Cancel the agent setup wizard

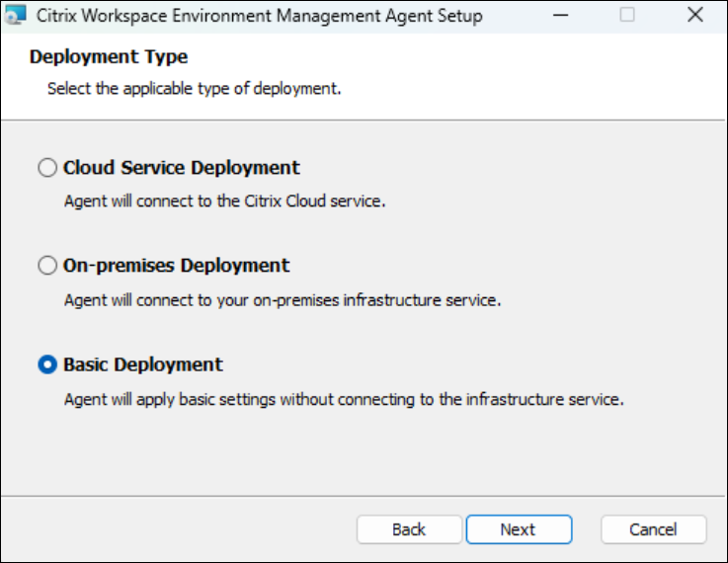(x=653, y=529)
